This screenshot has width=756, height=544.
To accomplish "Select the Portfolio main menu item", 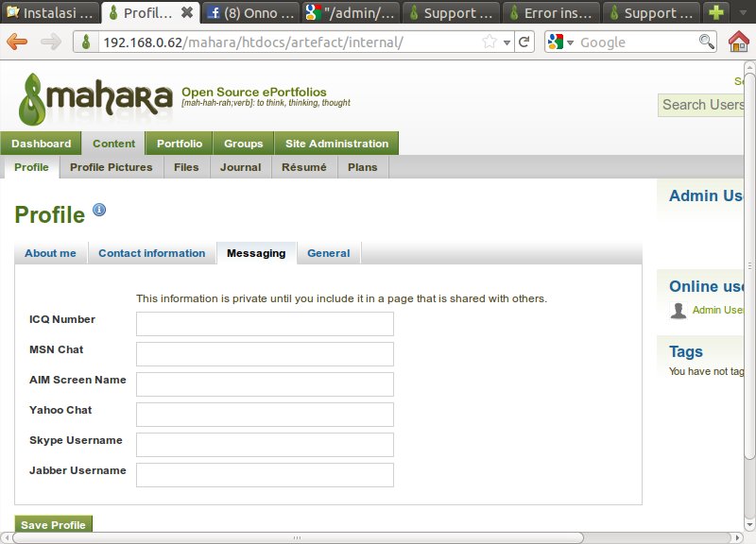I will [x=179, y=144].
